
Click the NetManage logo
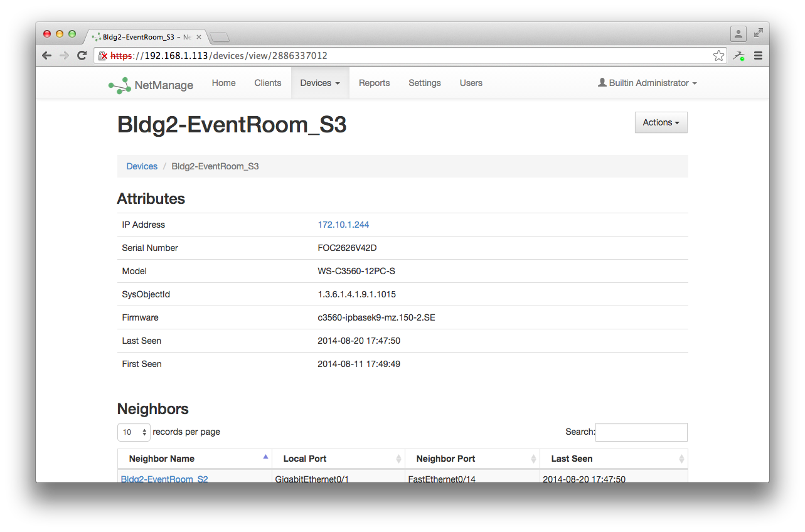coord(151,85)
